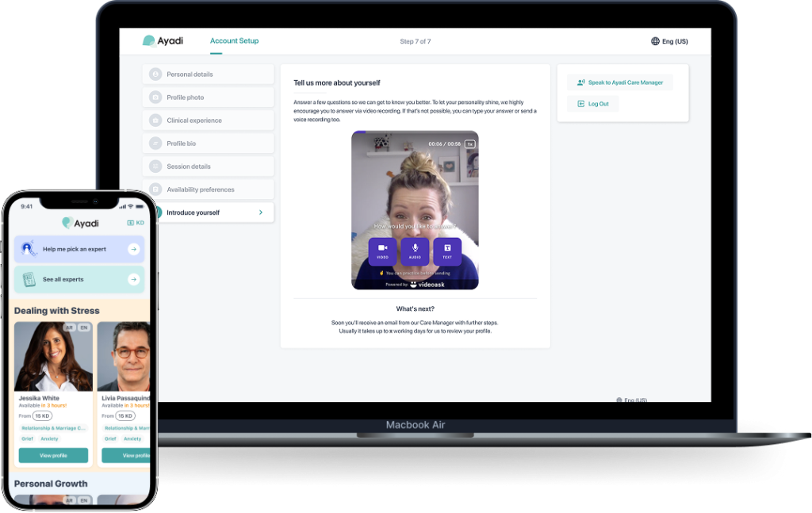Select the Availability preferences step
This screenshot has height=513, width=812.
pyautogui.click(x=209, y=190)
